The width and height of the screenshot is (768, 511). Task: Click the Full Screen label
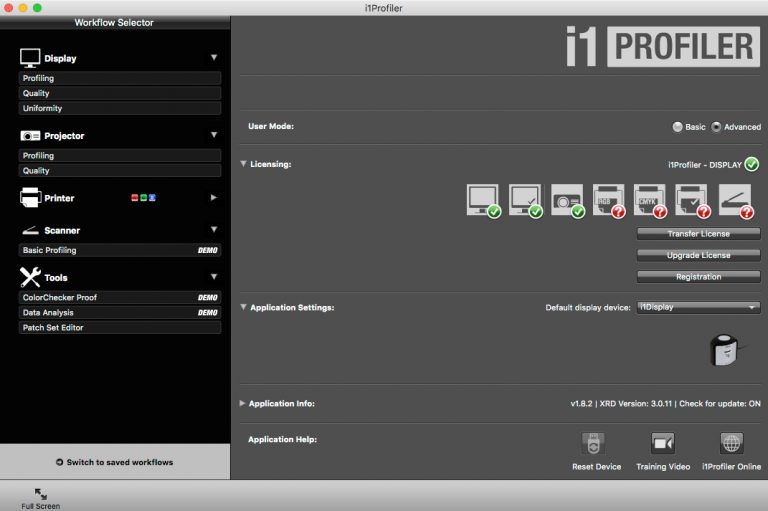coord(41,506)
